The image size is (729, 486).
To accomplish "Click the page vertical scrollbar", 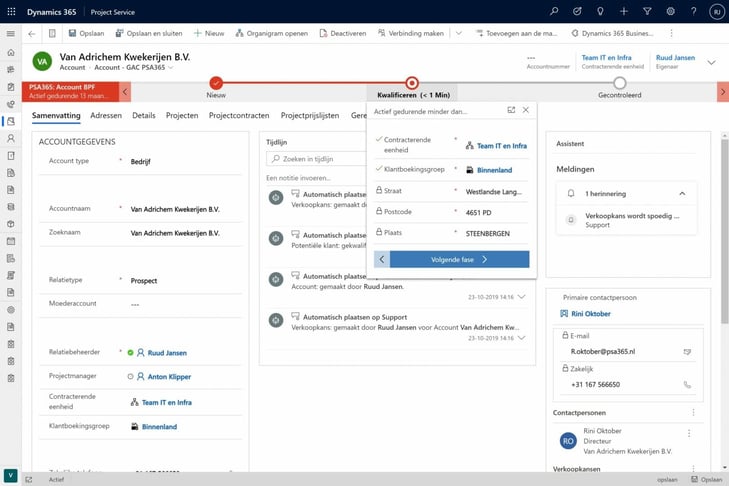I will coord(724,231).
